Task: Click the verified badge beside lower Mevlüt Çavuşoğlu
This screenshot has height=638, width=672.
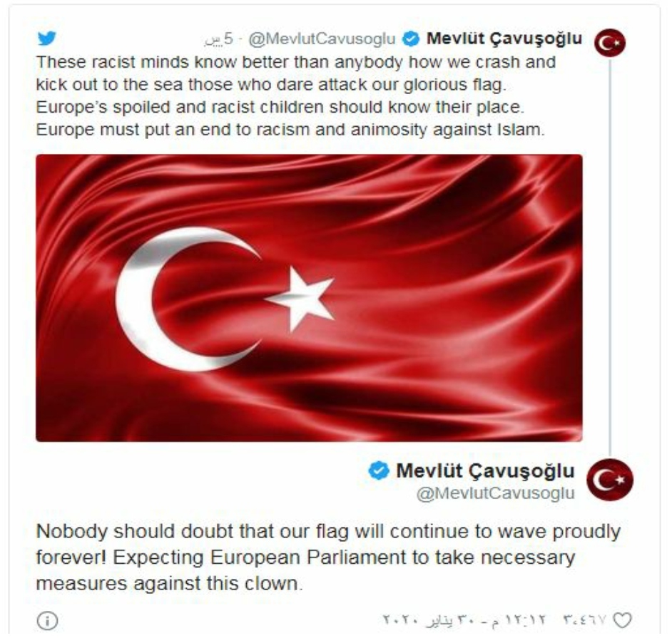Action: tap(379, 470)
